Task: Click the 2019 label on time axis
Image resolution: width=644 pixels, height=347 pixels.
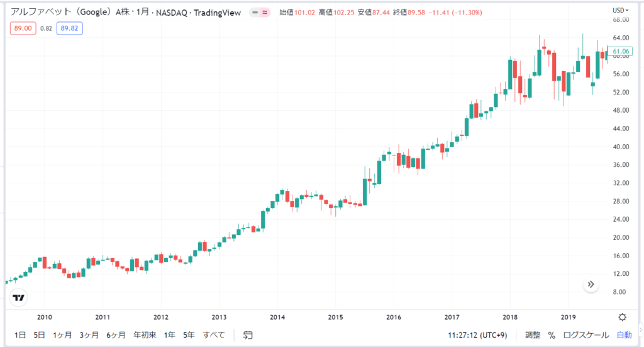Action: [569, 317]
